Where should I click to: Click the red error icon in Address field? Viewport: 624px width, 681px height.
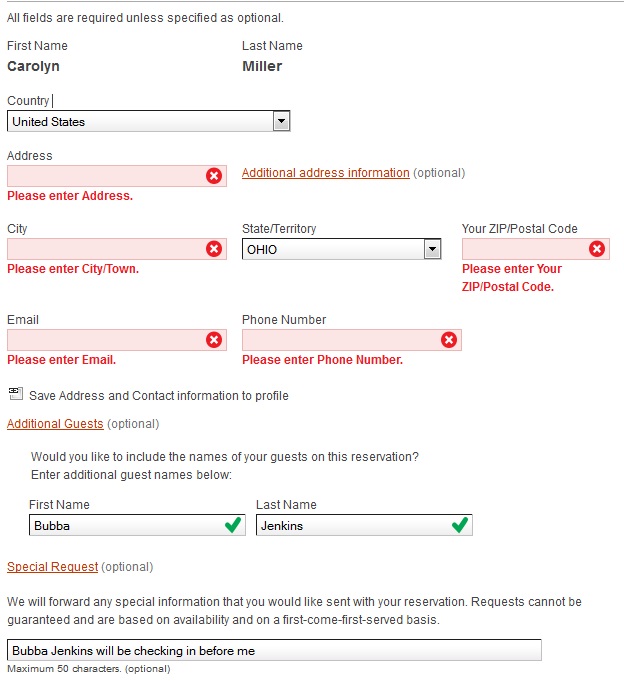tap(214, 176)
